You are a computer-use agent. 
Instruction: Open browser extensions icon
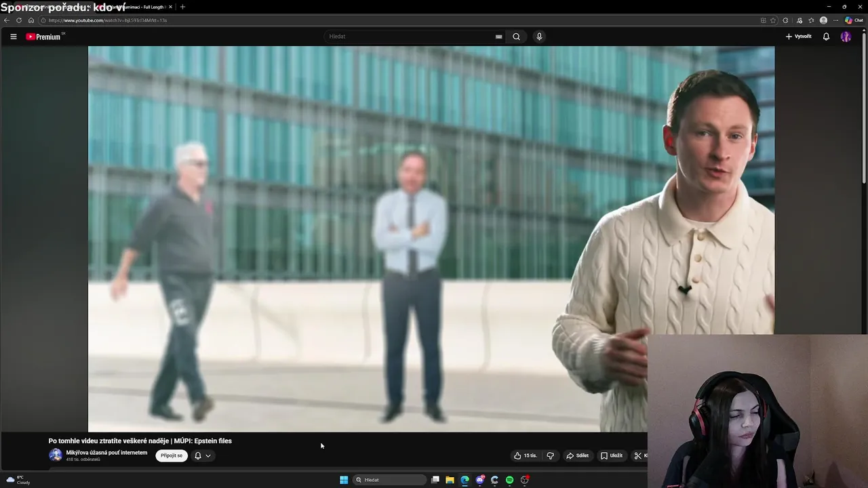[785, 20]
